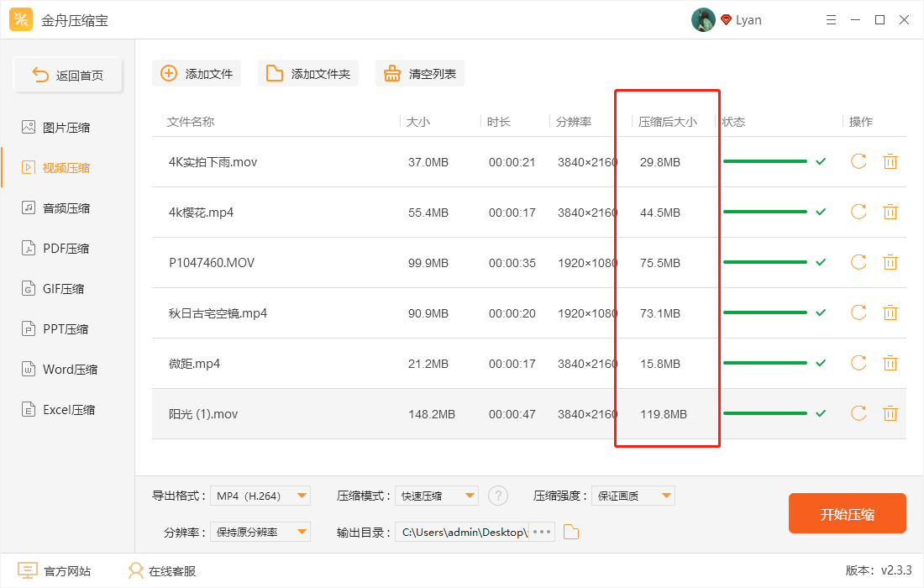Click 返回首页 to go home
924x588 pixels.
pos(68,74)
